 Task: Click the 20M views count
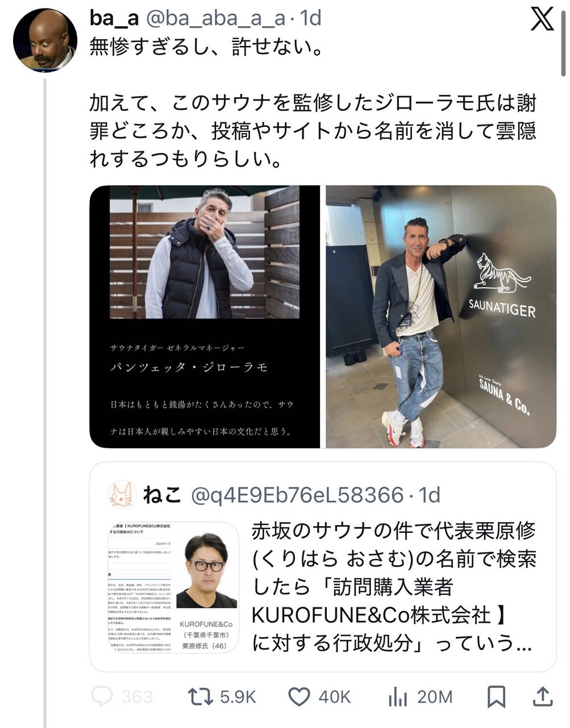click(435, 697)
